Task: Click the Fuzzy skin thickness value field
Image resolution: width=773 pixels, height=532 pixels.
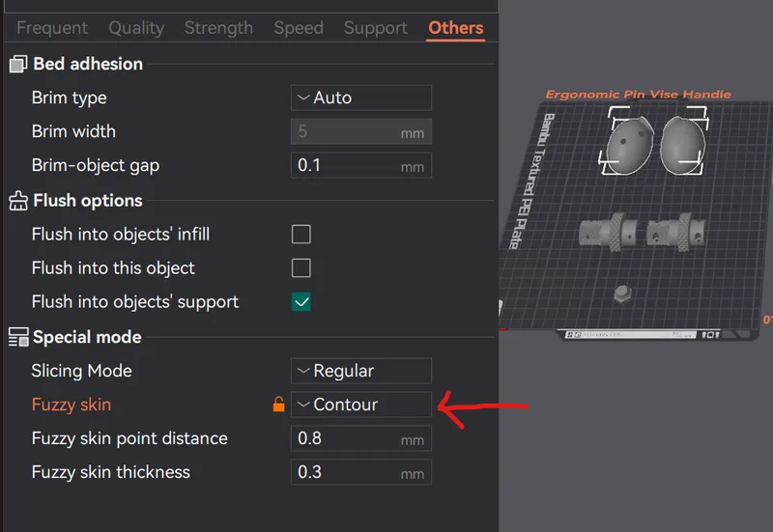Action: [361, 472]
